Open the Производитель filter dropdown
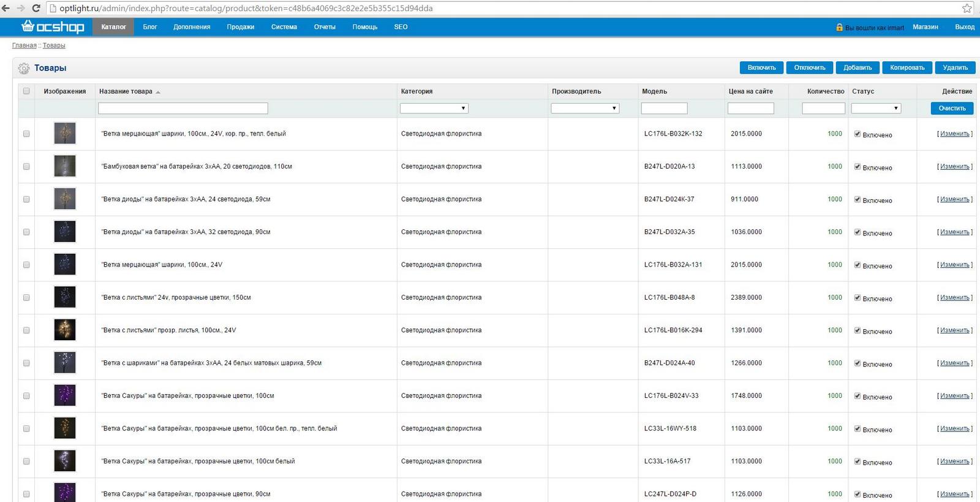Viewport: 980px width, 502px height. (585, 108)
